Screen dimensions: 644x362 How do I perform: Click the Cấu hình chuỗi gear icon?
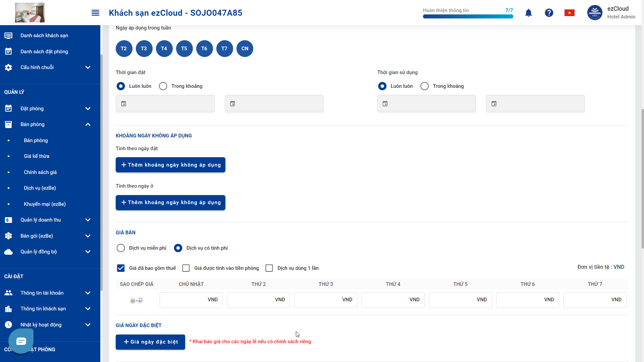tap(8, 67)
